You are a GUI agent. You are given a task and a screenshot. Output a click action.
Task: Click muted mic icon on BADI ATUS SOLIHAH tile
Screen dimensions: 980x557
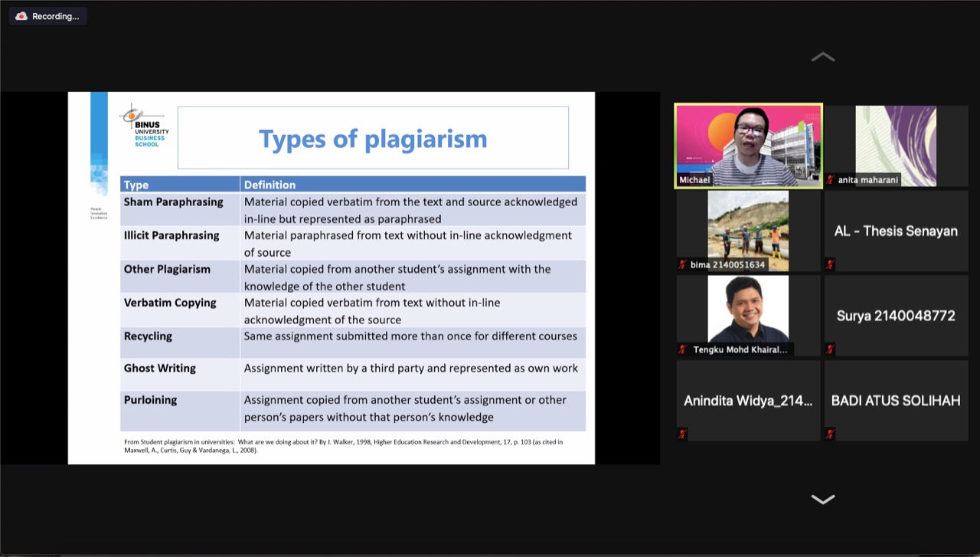click(831, 434)
